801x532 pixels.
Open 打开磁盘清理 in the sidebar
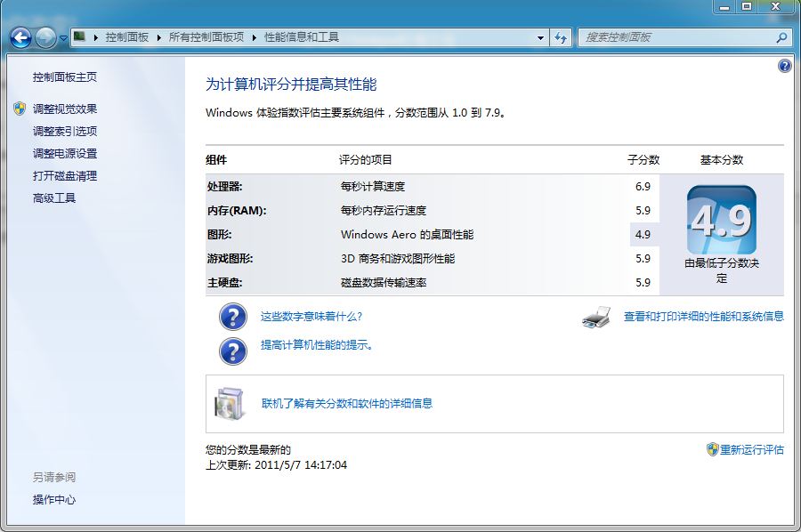(65, 176)
